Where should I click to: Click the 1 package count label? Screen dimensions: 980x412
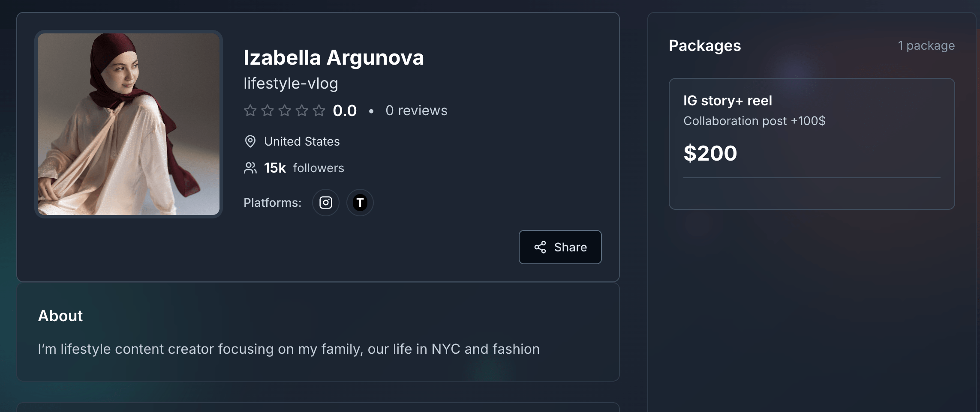926,45
